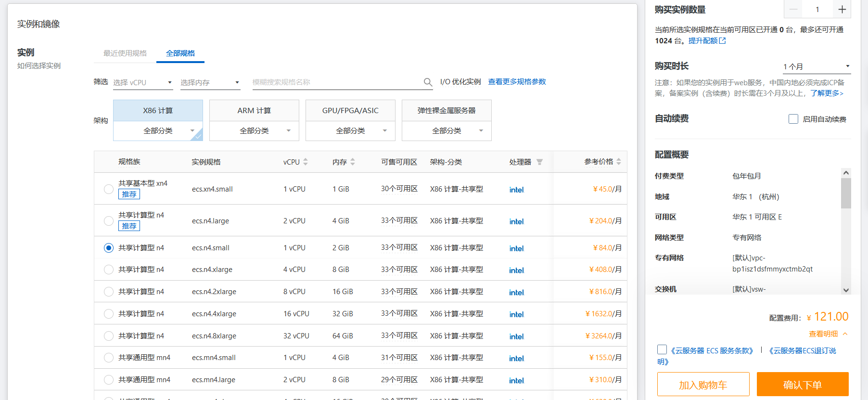This screenshot has height=400, width=868.
Task: Select the ecs.n4.large instance radio button
Action: (109, 221)
